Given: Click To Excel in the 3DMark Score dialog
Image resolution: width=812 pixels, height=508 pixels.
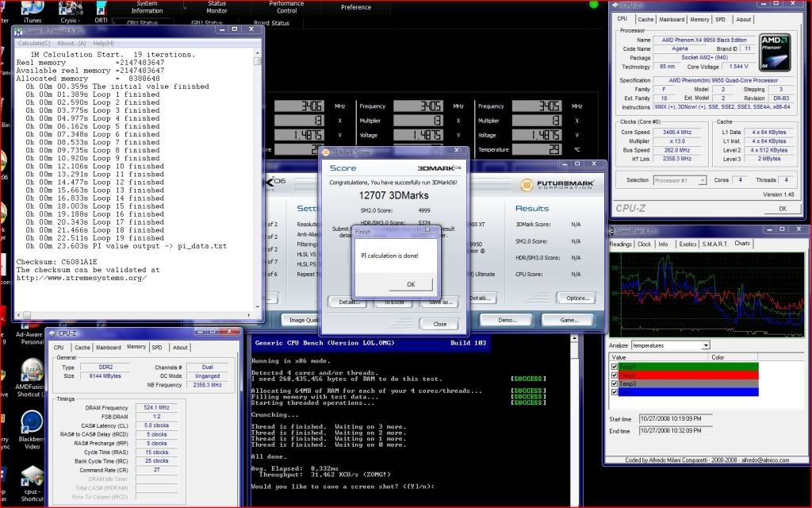Looking at the screenshot, I should [x=394, y=302].
